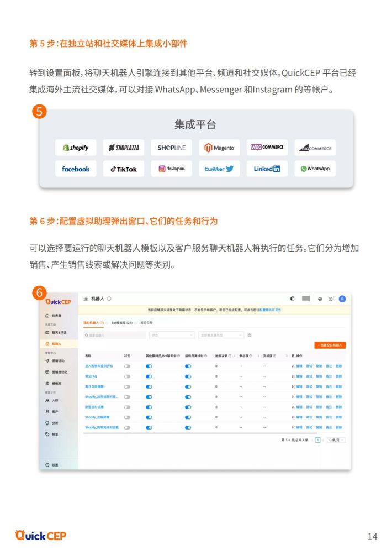This screenshot has height=555, width=392.
Task: Click the WooCommerce logo tile
Action: click(x=267, y=148)
